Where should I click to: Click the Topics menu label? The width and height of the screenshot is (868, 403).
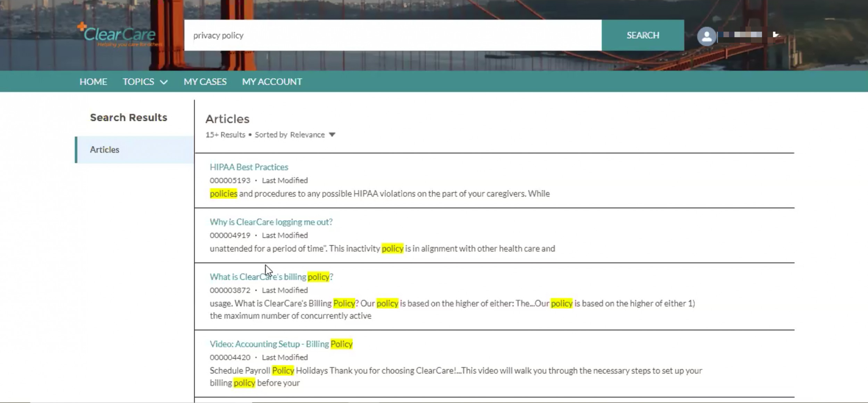tap(138, 82)
